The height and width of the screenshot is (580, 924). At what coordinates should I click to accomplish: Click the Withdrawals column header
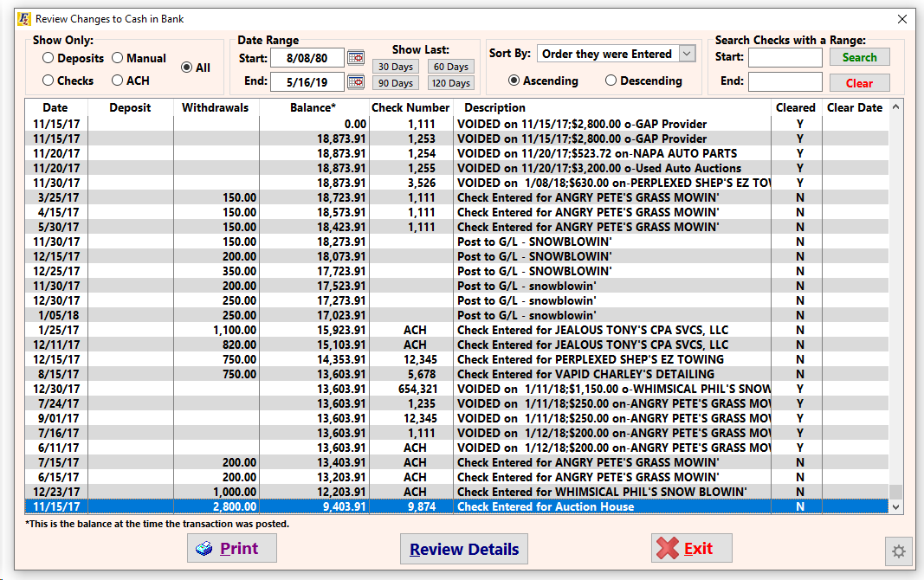tap(215, 107)
